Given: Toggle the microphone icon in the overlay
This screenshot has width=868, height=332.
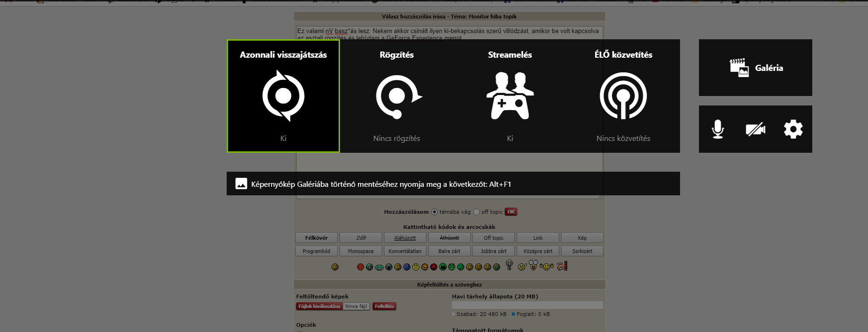Looking at the screenshot, I should click(x=718, y=129).
